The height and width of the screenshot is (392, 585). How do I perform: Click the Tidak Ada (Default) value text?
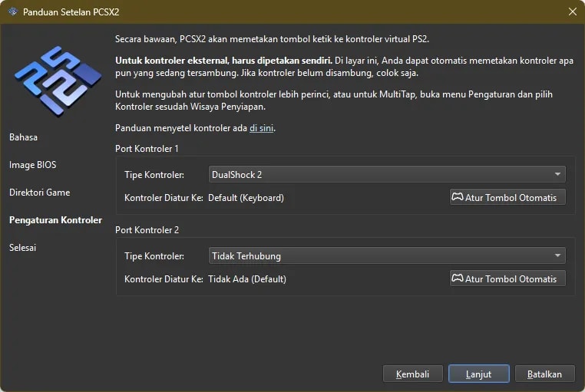247,278
